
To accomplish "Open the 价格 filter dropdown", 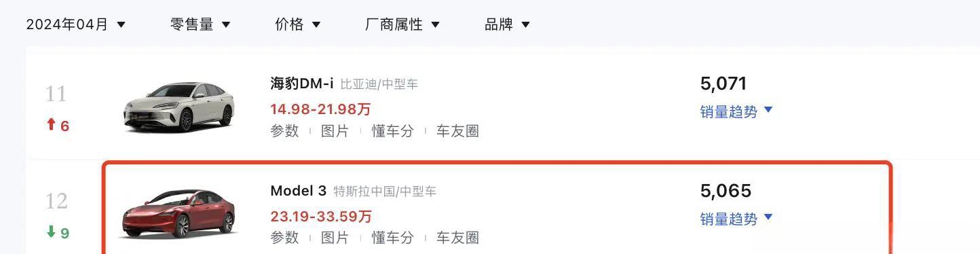I will [297, 24].
